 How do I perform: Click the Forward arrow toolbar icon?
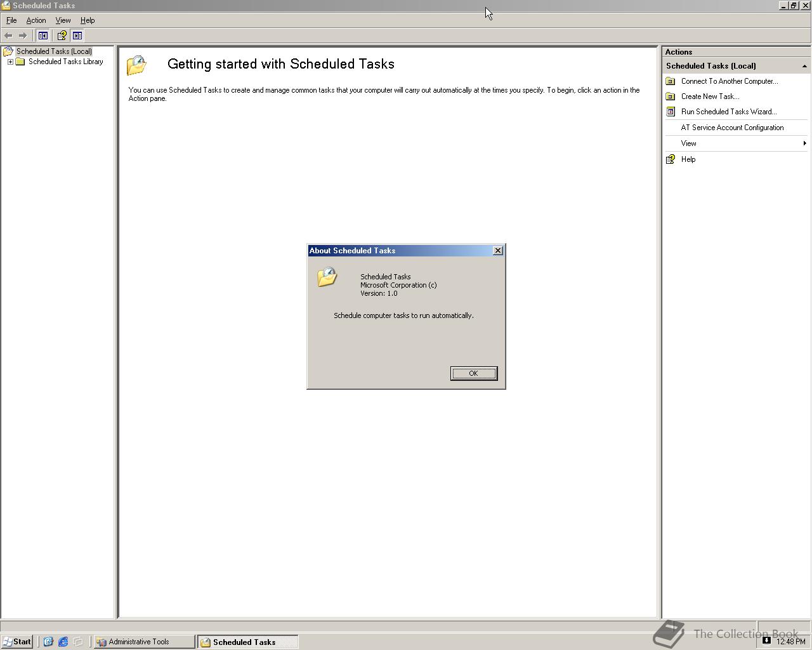[23, 36]
